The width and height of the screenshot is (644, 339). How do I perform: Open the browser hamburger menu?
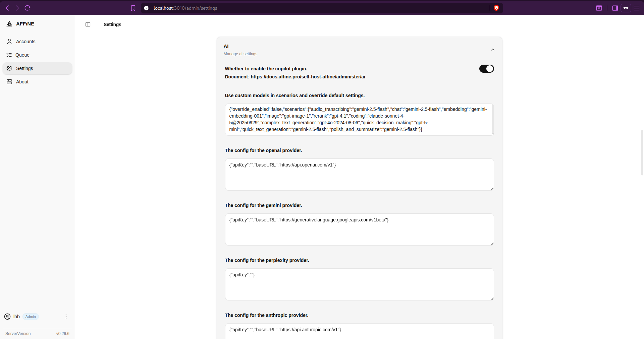pos(637,8)
